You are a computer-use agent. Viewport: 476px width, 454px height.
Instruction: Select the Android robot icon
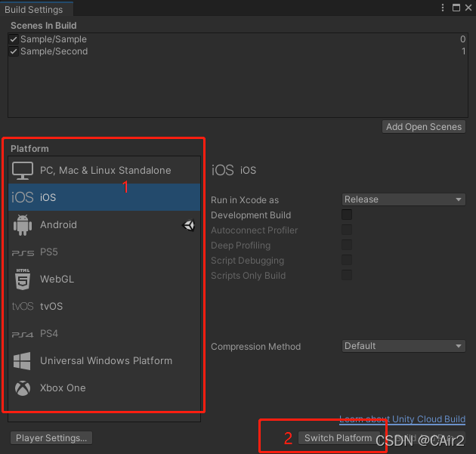click(23, 225)
